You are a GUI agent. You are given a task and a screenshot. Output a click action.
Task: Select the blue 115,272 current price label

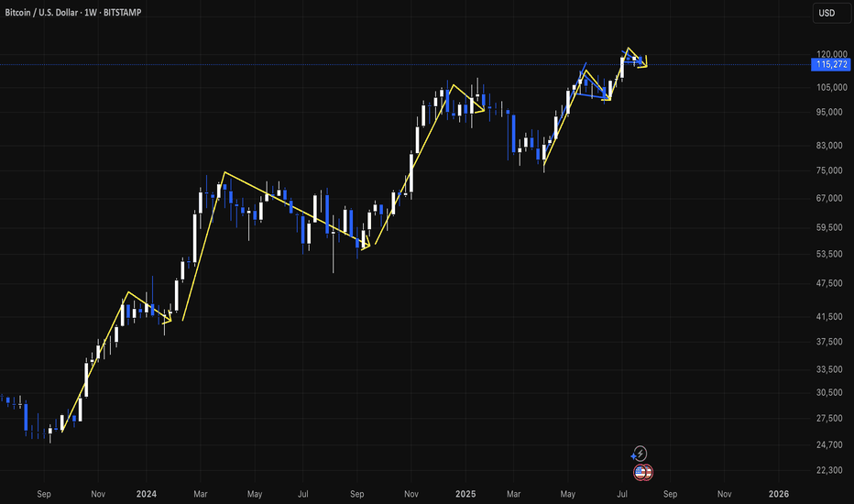click(830, 64)
